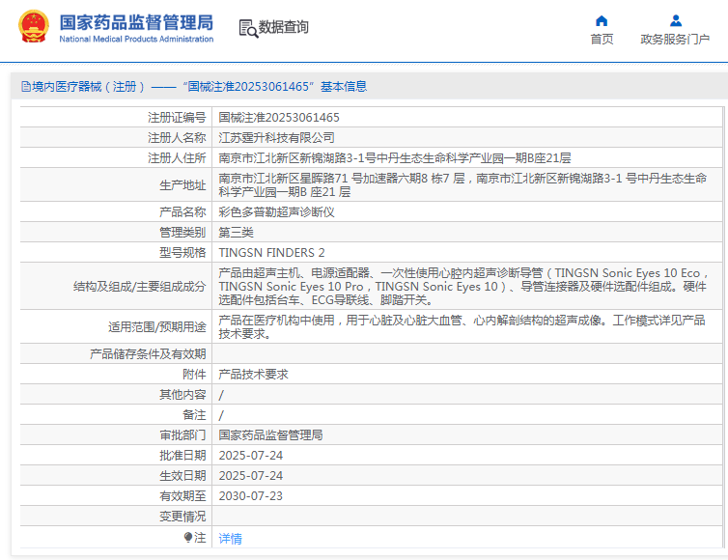Click the bulb icon beside 注
The height and width of the screenshot is (560, 728).
(x=188, y=538)
